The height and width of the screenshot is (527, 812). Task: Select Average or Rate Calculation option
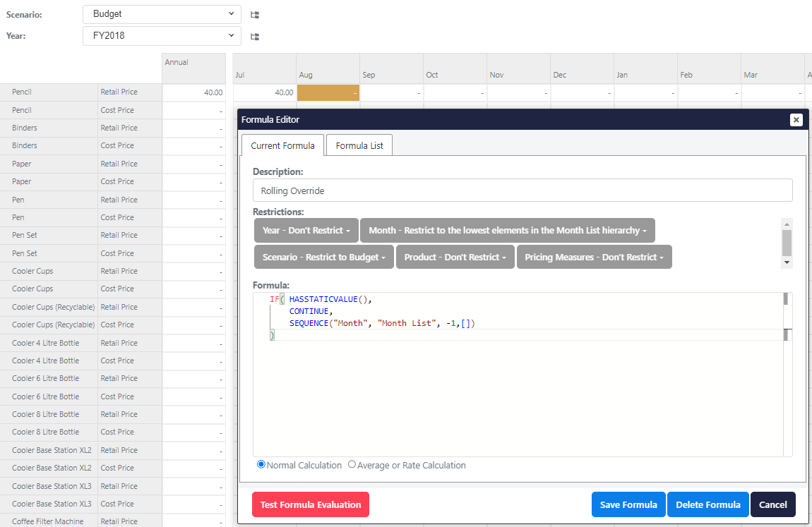pyautogui.click(x=352, y=464)
